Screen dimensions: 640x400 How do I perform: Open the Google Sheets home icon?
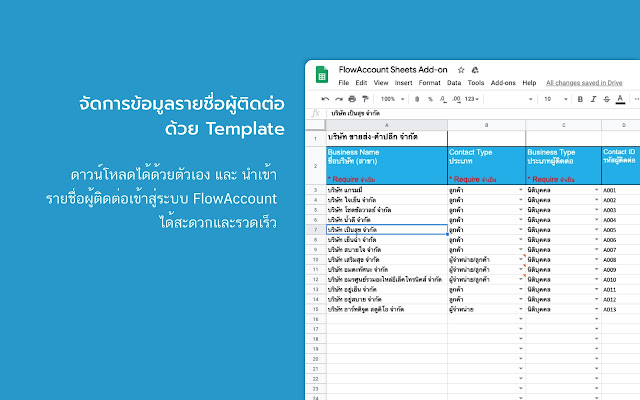point(322,75)
